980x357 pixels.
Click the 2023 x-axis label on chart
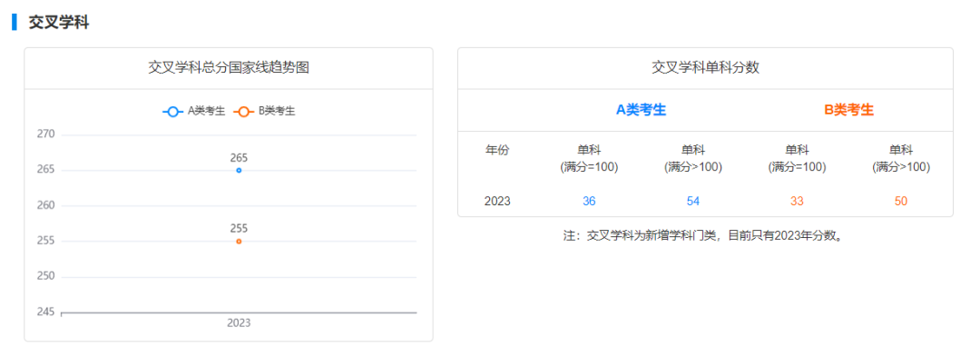pyautogui.click(x=239, y=323)
